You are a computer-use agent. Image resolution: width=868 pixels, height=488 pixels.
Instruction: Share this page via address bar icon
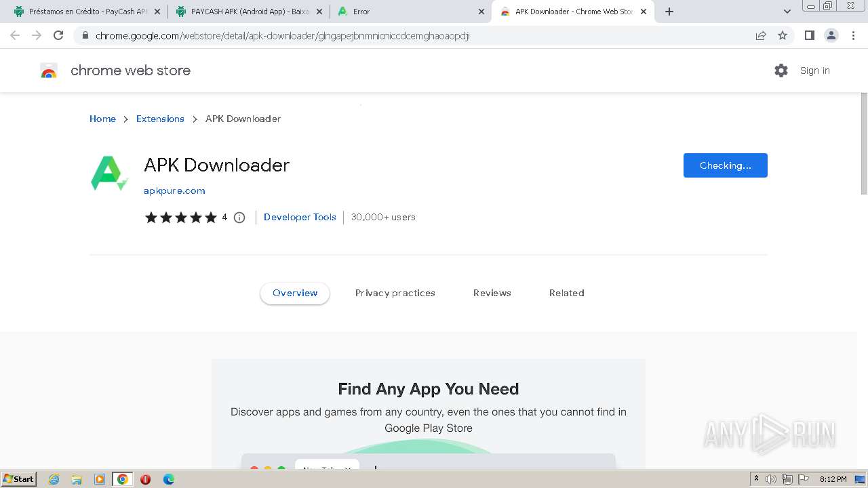coord(761,35)
